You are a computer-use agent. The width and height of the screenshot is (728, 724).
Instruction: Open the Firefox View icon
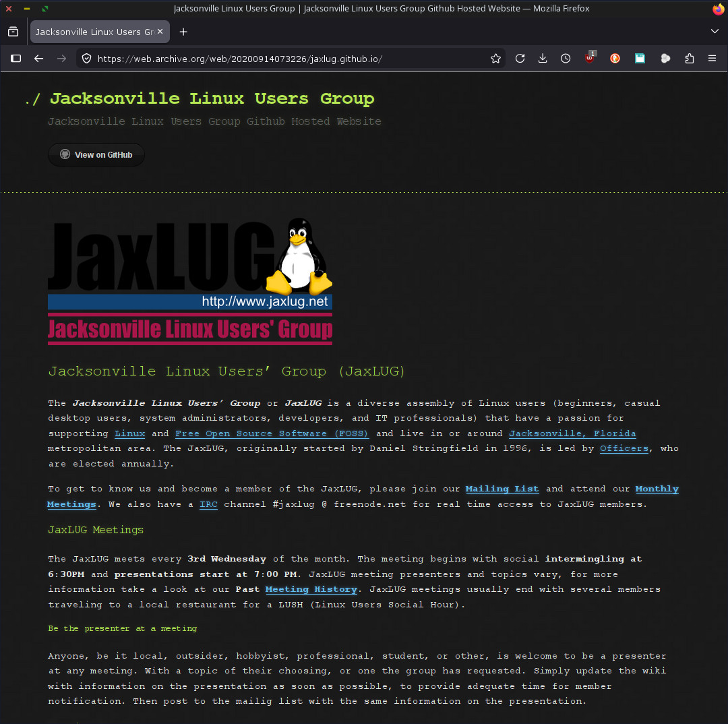coord(13,32)
